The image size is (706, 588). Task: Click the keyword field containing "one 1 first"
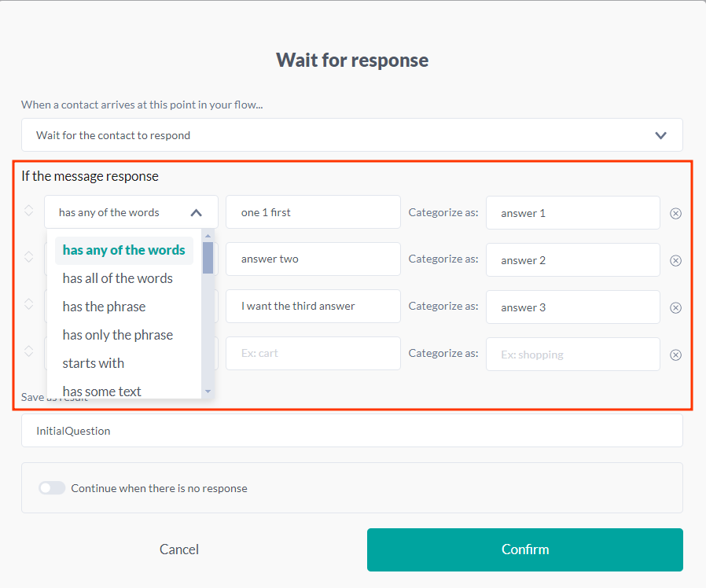(313, 211)
